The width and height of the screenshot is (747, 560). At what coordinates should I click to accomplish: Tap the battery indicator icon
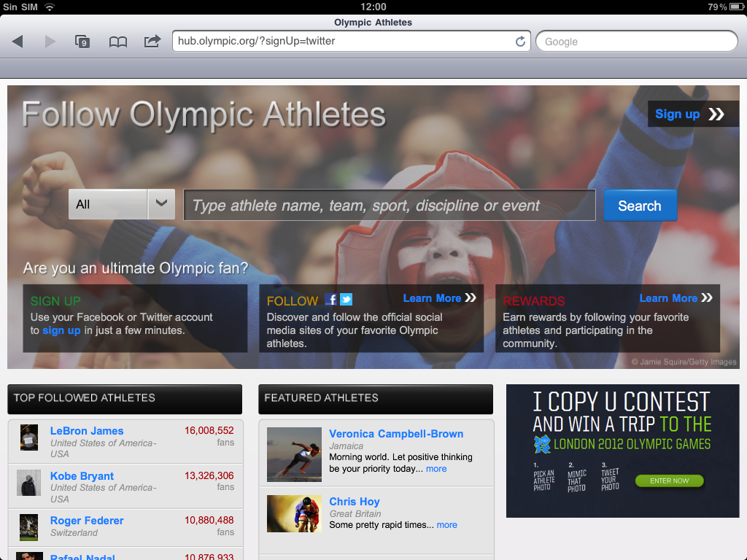tap(737, 7)
